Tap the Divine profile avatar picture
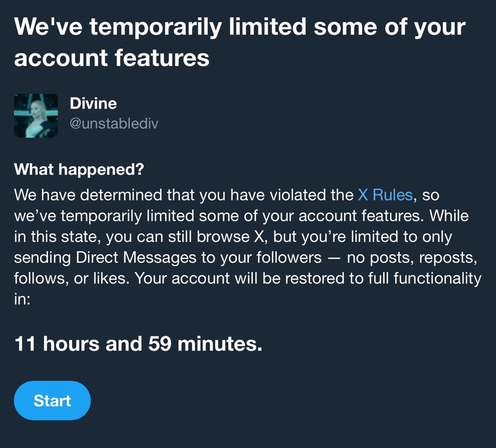This screenshot has width=496, height=448. (36, 116)
